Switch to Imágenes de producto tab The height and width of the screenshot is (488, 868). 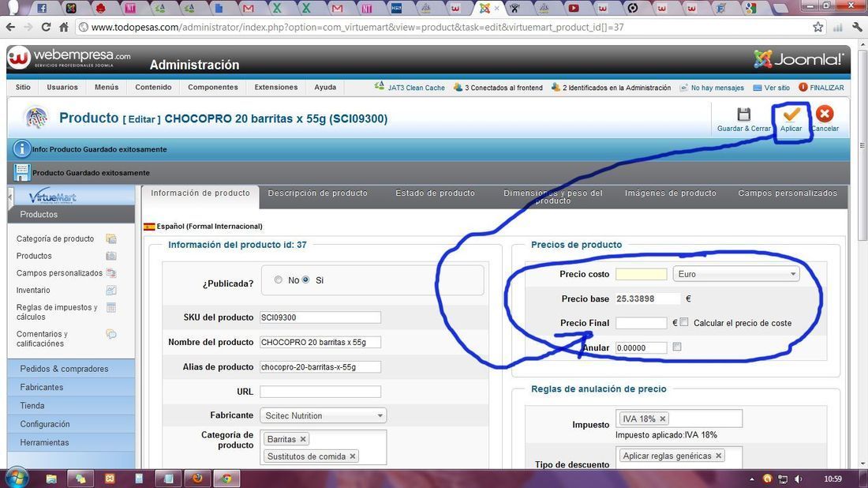click(671, 193)
